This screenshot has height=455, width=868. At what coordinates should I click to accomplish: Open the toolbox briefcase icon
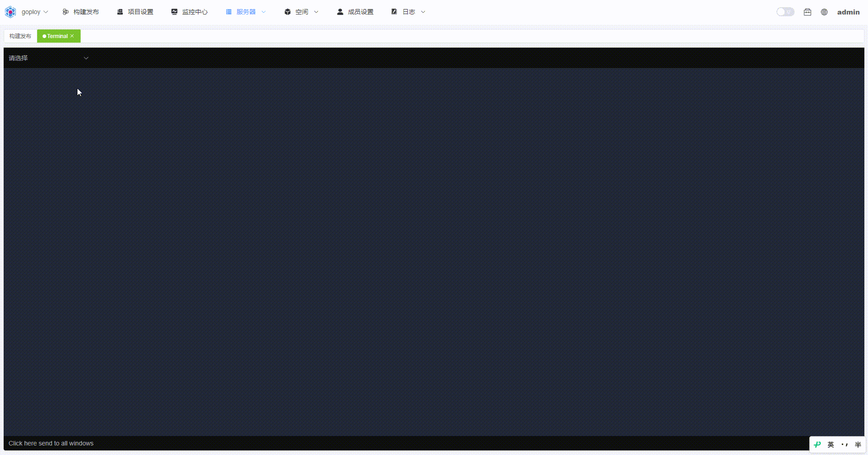pyautogui.click(x=807, y=12)
